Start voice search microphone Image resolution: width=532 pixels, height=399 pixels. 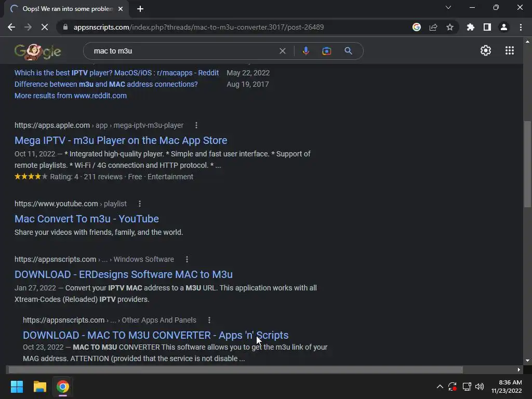(x=305, y=51)
